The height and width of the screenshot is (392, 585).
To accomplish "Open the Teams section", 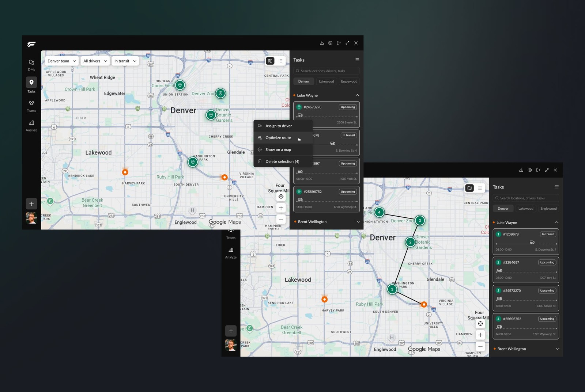I will pyautogui.click(x=31, y=106).
